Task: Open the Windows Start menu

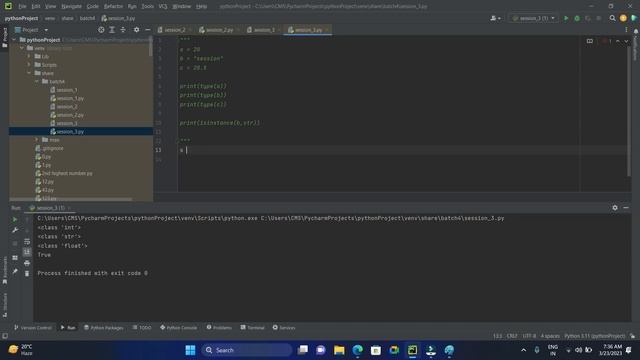Action: (190, 350)
